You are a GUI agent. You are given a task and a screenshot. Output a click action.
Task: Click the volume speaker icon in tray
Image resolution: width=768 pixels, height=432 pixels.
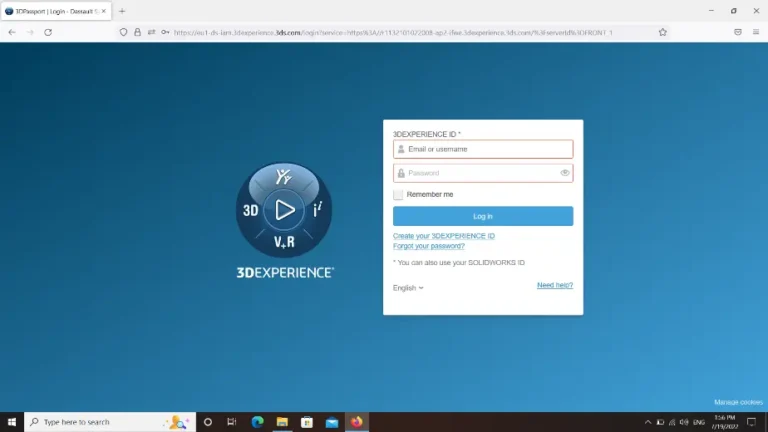pos(684,422)
